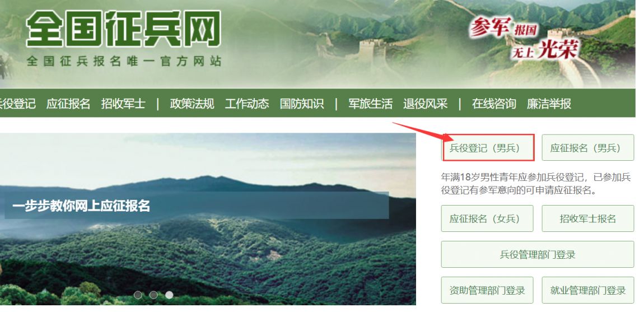Open 在线咨询 in the navigation bar

tap(494, 104)
